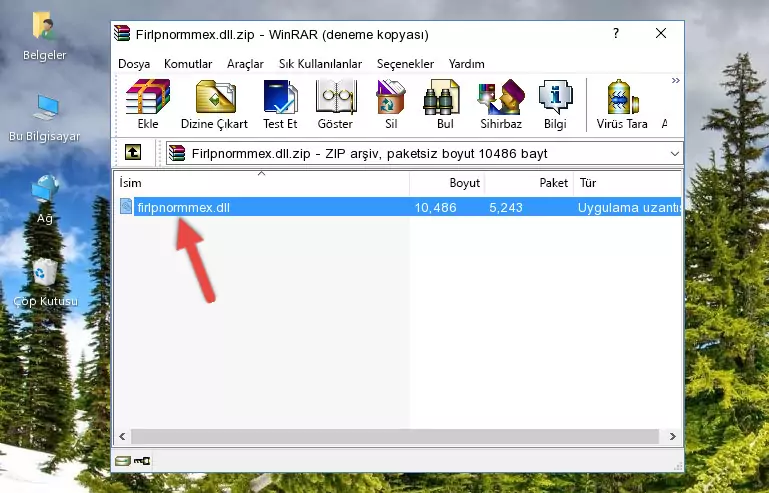Click the Ekle (Add) toolbar icon
The height and width of the screenshot is (493, 769).
[148, 104]
